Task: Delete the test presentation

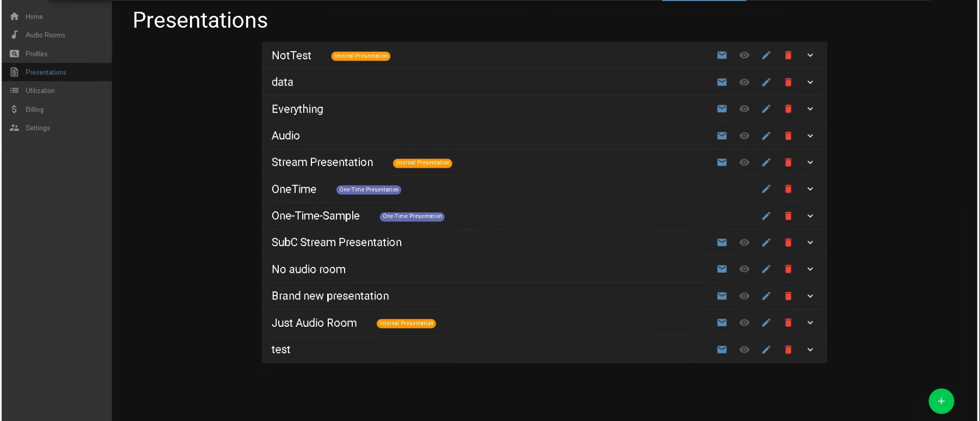Action: (x=788, y=350)
